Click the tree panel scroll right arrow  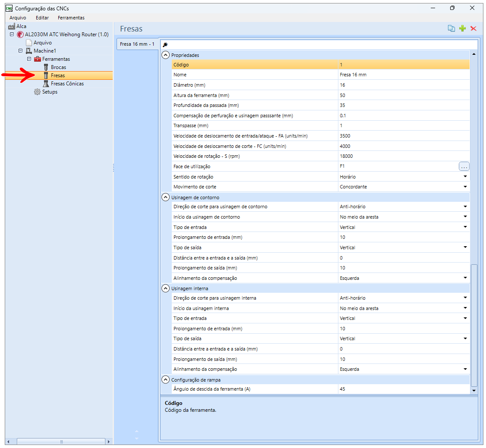click(108, 442)
